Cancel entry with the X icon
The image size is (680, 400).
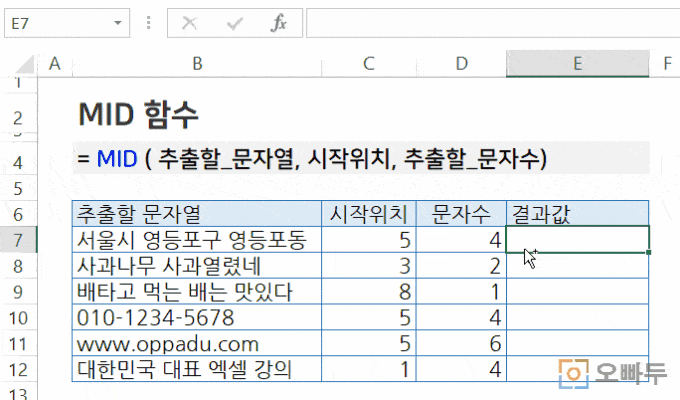190,23
